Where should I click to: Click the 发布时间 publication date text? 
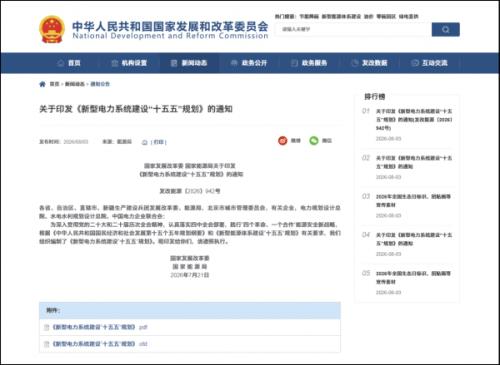pyautogui.click(x=64, y=142)
